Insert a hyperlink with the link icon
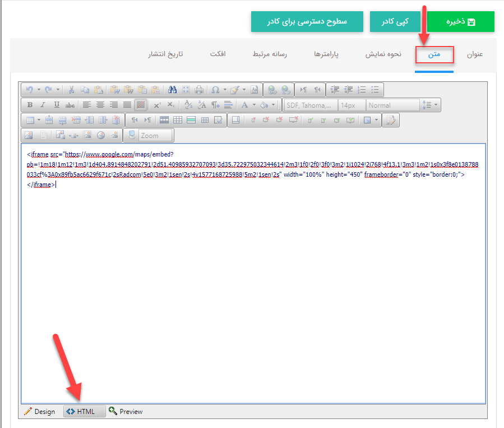This screenshot has height=428, width=504. [x=272, y=90]
